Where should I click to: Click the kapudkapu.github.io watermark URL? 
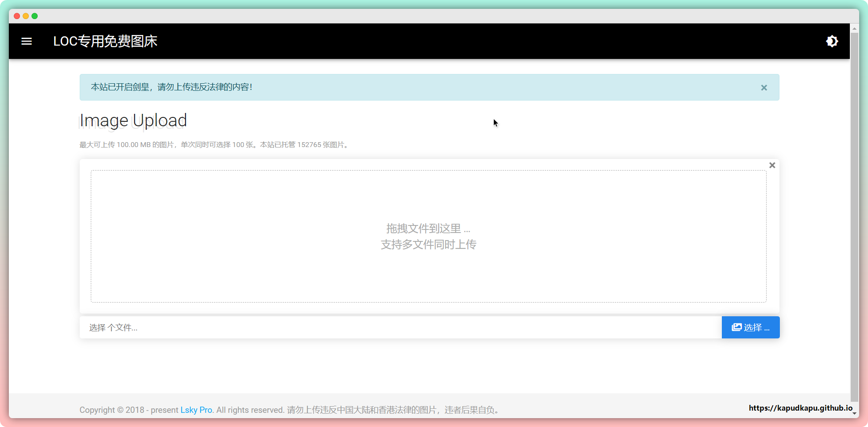tap(800, 408)
